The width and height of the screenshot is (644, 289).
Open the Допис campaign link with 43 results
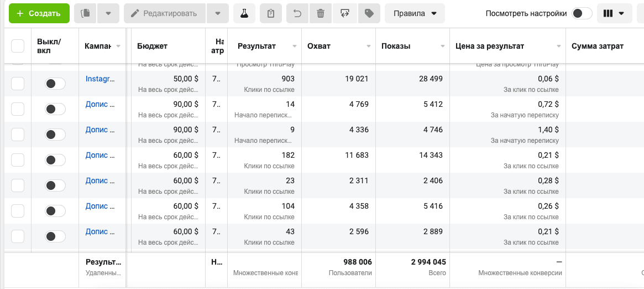(100, 231)
